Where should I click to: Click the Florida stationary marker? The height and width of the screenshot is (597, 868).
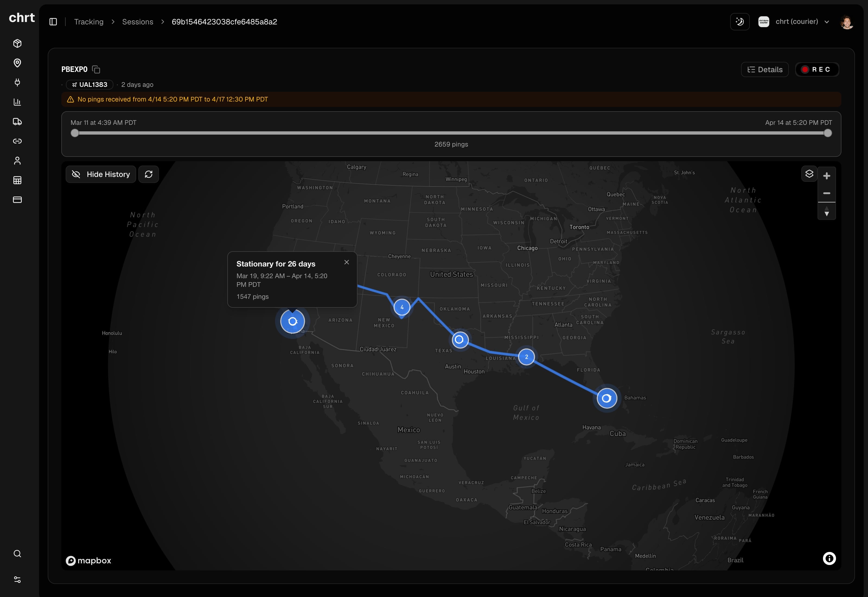(607, 398)
